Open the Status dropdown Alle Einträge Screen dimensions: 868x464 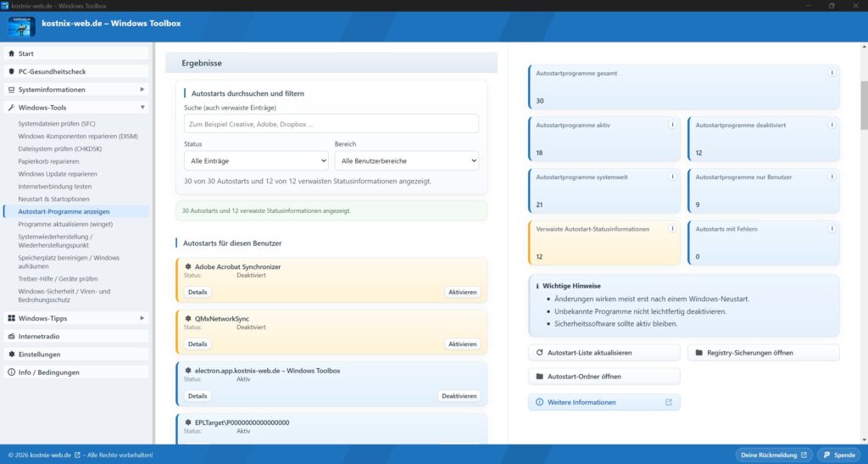point(256,160)
